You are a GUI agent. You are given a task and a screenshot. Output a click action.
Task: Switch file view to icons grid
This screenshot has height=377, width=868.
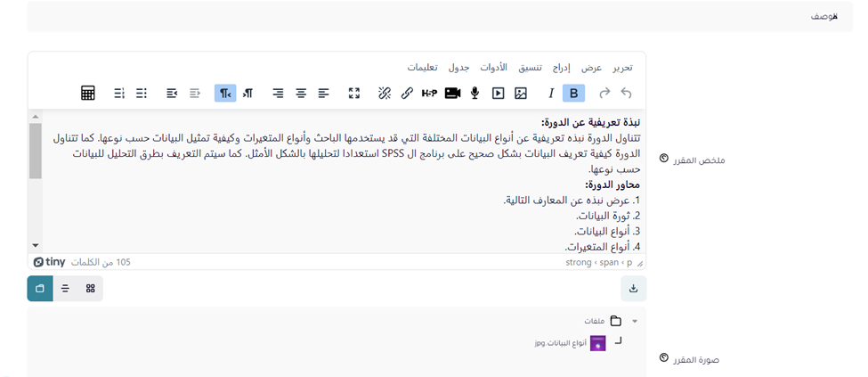91,289
